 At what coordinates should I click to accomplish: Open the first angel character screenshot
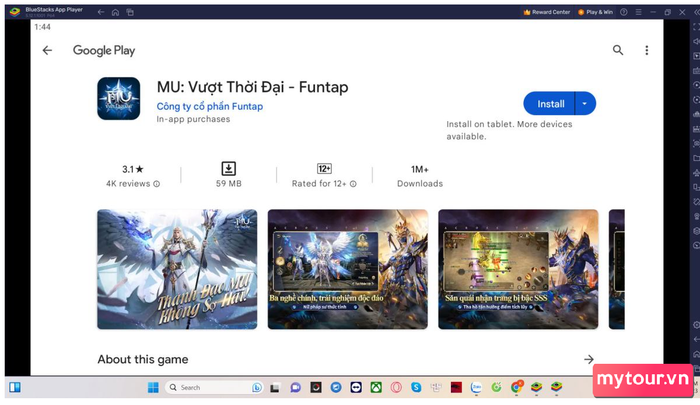(177, 269)
